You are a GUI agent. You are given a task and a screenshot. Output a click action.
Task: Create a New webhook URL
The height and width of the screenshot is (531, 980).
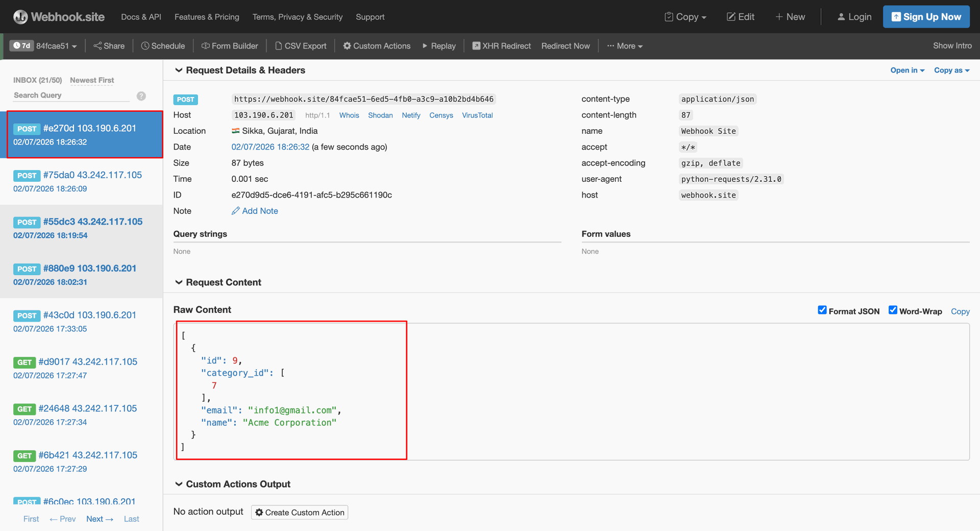tap(790, 17)
